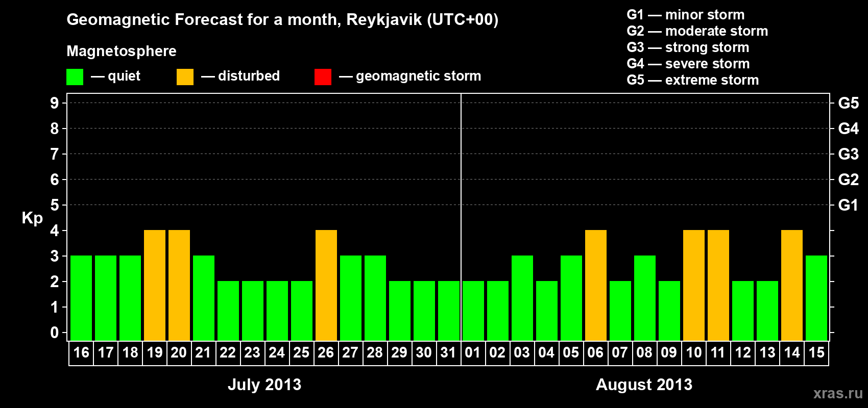Click date label 08 on the axis
Viewport: 868px width, 408px height.
[645, 352]
